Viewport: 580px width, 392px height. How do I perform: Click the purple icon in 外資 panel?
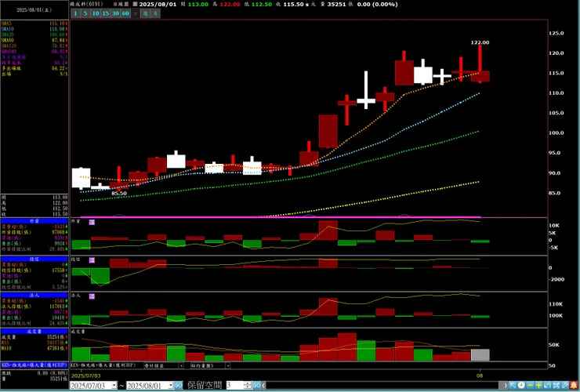tap(92, 222)
